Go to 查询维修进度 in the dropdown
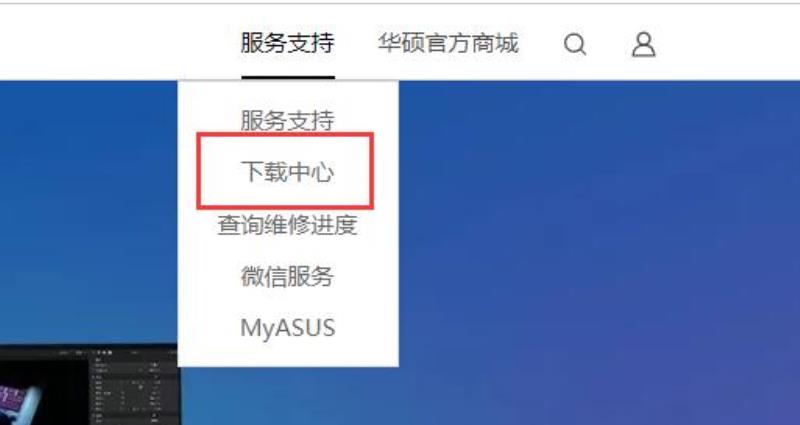The height and width of the screenshot is (425, 800). (x=288, y=225)
